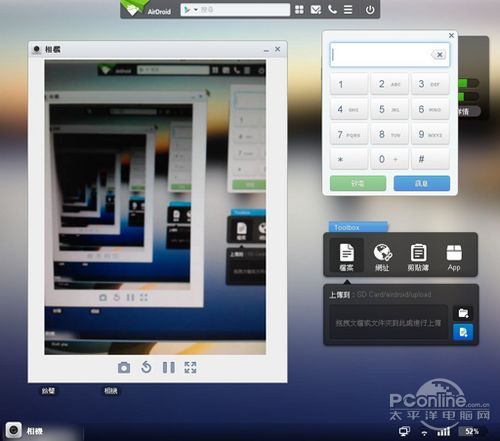500x441 pixels.
Task: Open the camera desktop icon label
Action: (111, 391)
